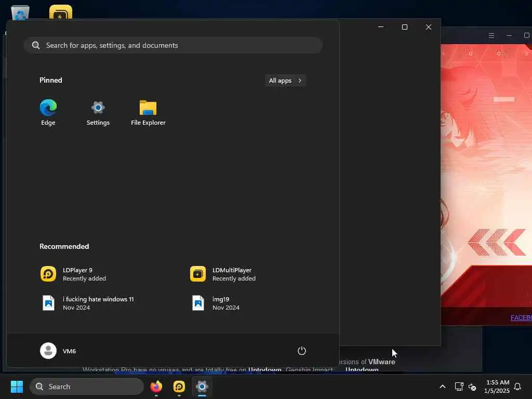Focus the Start menu search field
Image resolution: width=532 pixels, height=399 pixels.
[173, 45]
